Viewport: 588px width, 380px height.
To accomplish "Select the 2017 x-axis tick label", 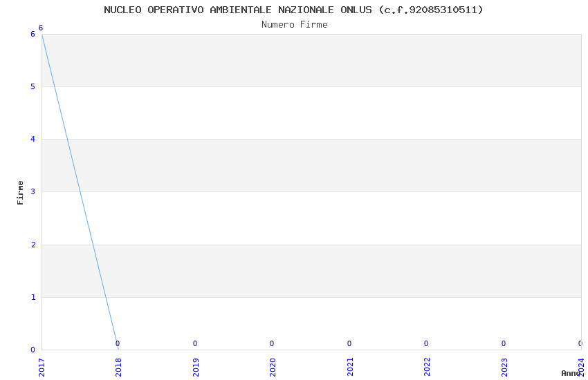I will coord(42,368).
